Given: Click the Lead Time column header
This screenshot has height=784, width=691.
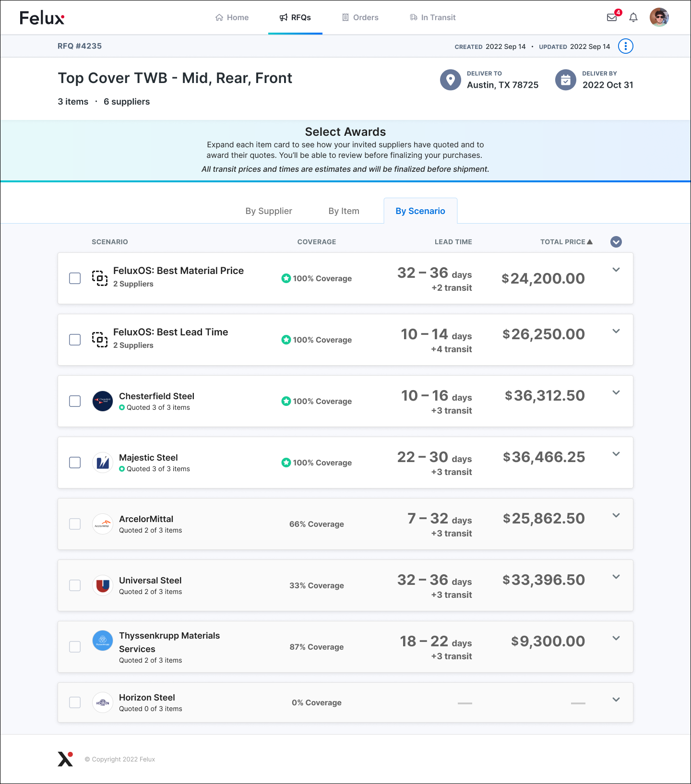Looking at the screenshot, I should (x=453, y=242).
